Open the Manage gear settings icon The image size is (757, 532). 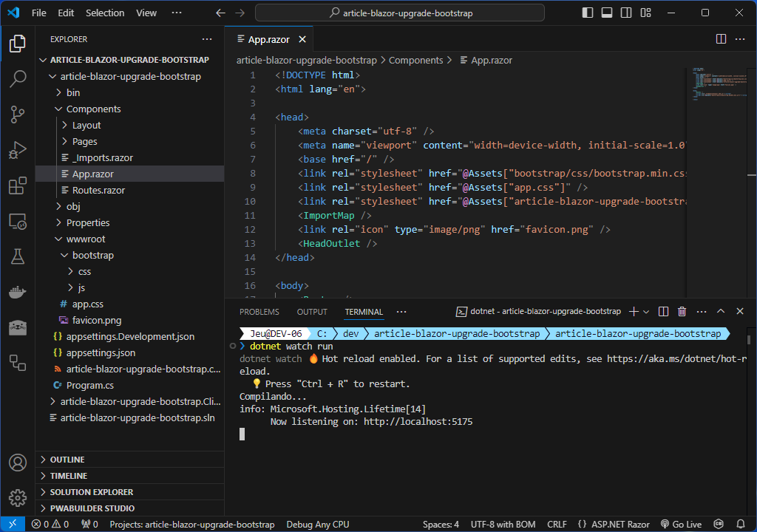18,498
